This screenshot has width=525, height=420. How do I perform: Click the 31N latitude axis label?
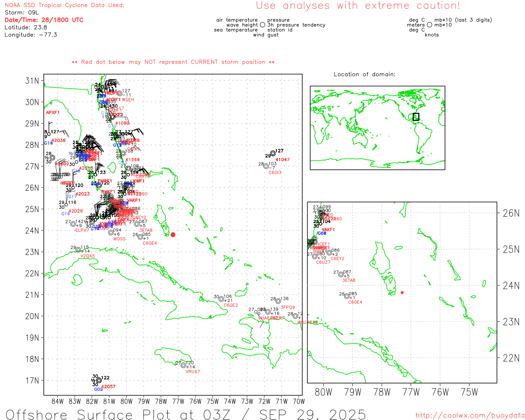tap(32, 81)
